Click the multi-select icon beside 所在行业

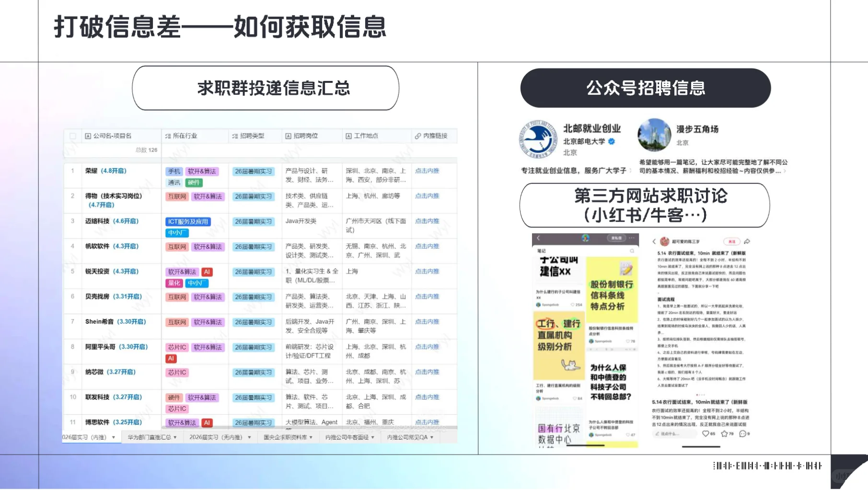[x=168, y=136]
